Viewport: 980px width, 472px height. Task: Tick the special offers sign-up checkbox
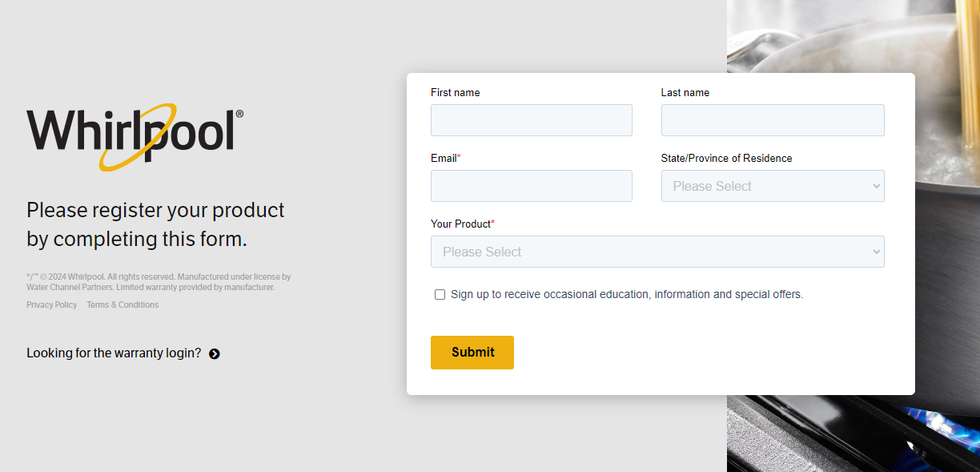pyautogui.click(x=440, y=294)
